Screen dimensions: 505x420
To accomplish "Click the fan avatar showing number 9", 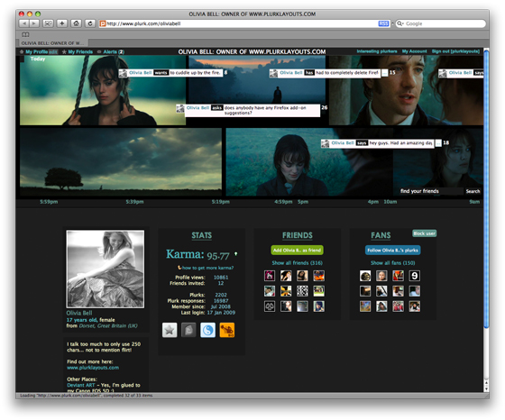I will [x=414, y=276].
